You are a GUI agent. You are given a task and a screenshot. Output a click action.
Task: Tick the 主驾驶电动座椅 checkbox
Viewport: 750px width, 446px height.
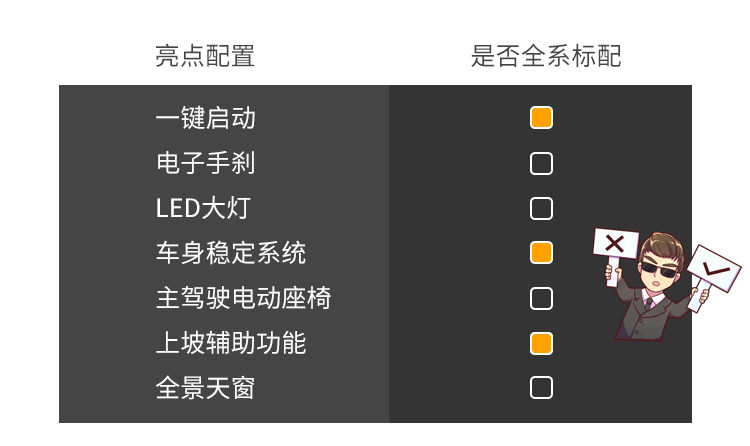(x=541, y=298)
